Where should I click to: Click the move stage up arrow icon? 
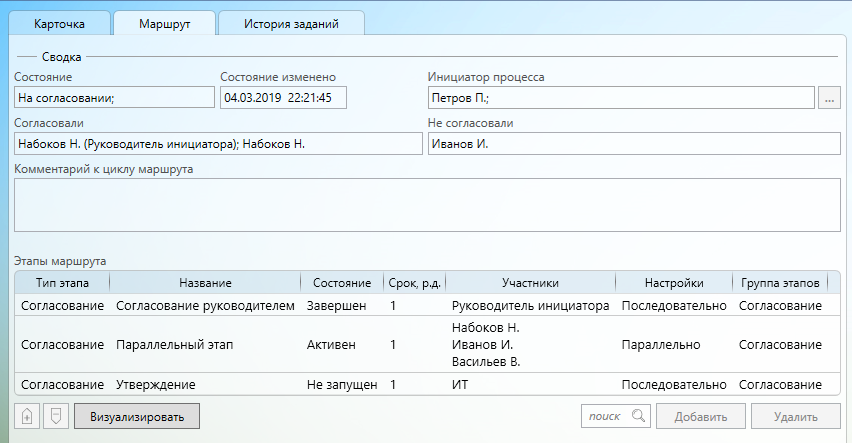(27, 416)
